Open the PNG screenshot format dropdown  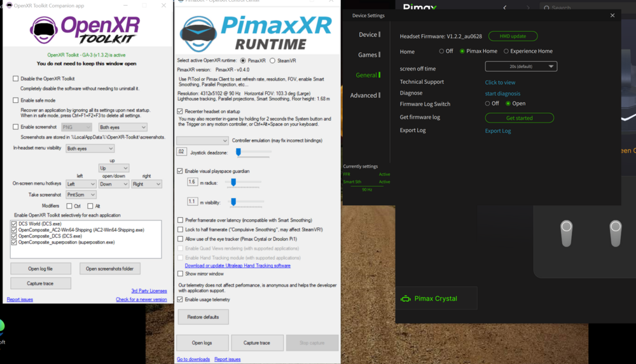[x=76, y=127]
